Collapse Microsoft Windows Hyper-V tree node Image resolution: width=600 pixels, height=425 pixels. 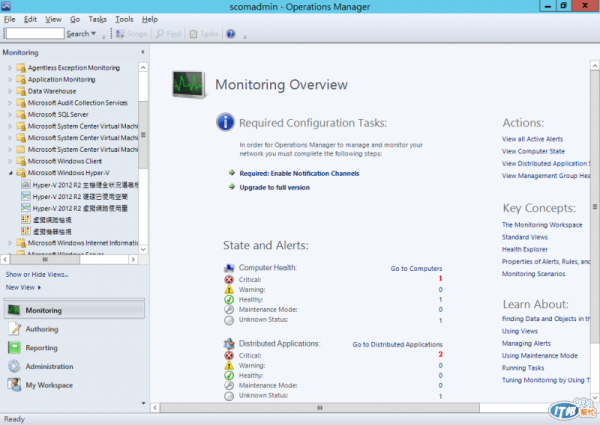10,173
